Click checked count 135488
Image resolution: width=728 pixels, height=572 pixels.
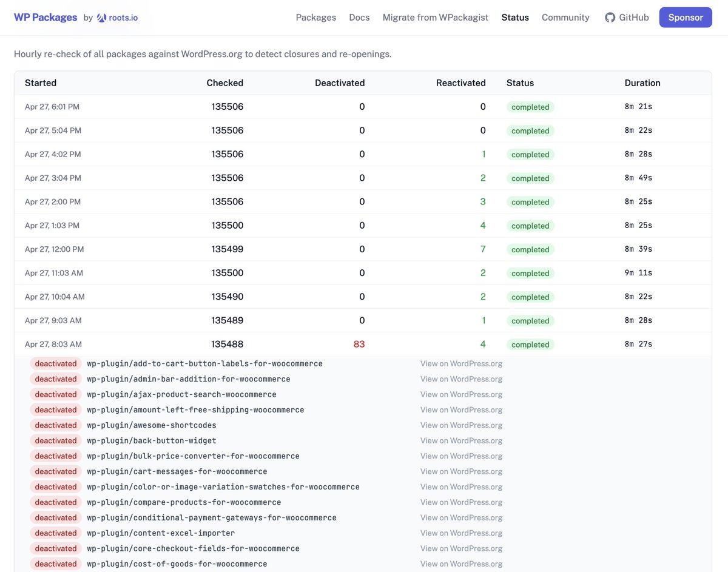click(227, 344)
